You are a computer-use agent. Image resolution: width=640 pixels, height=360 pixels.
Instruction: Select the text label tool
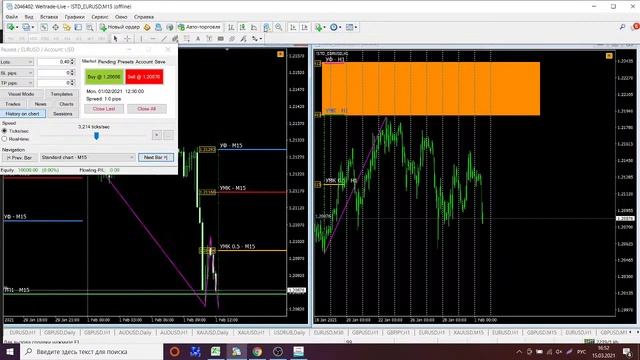point(209,39)
